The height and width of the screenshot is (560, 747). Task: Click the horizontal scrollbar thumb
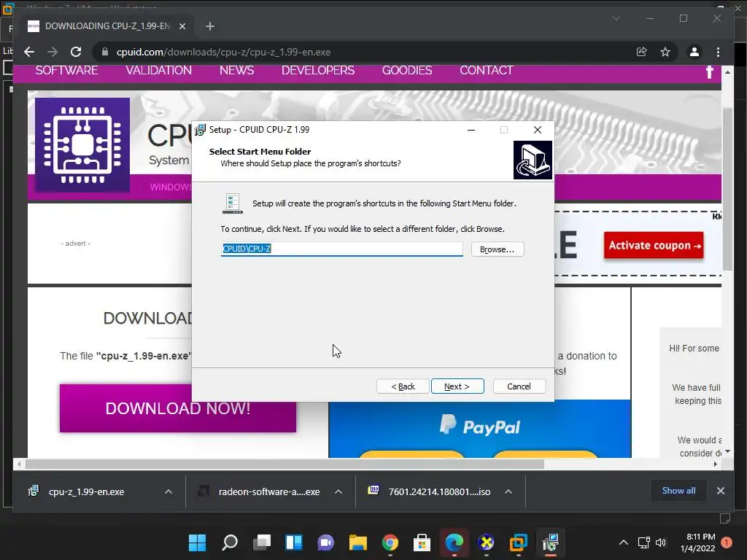point(285,464)
